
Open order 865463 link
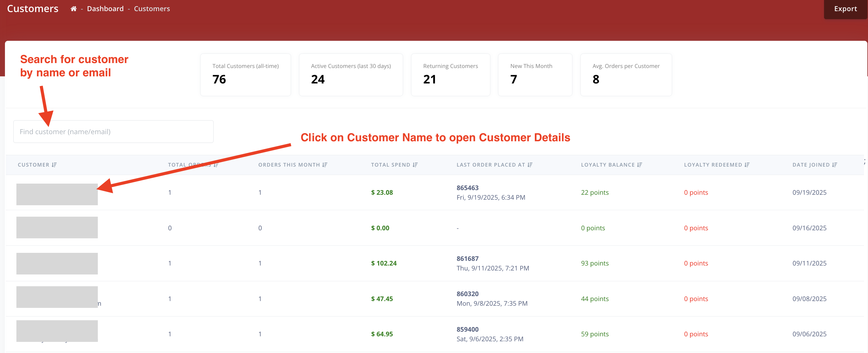467,188
